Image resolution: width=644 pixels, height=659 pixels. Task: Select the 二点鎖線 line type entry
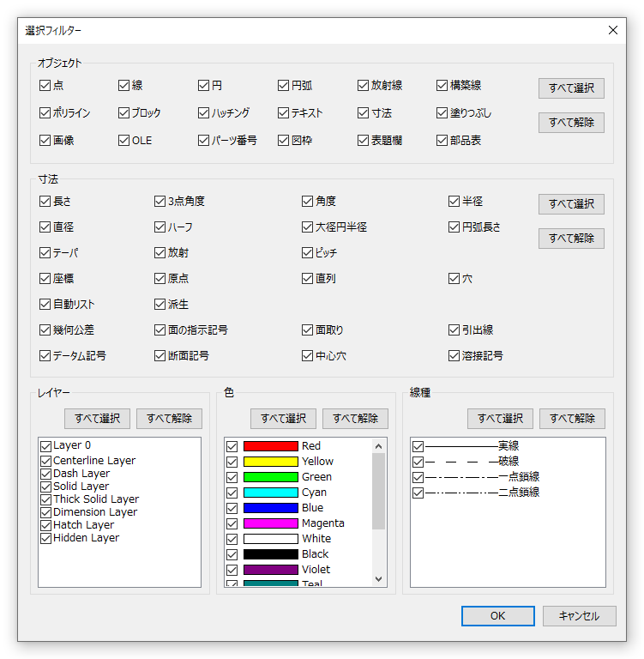click(x=482, y=493)
